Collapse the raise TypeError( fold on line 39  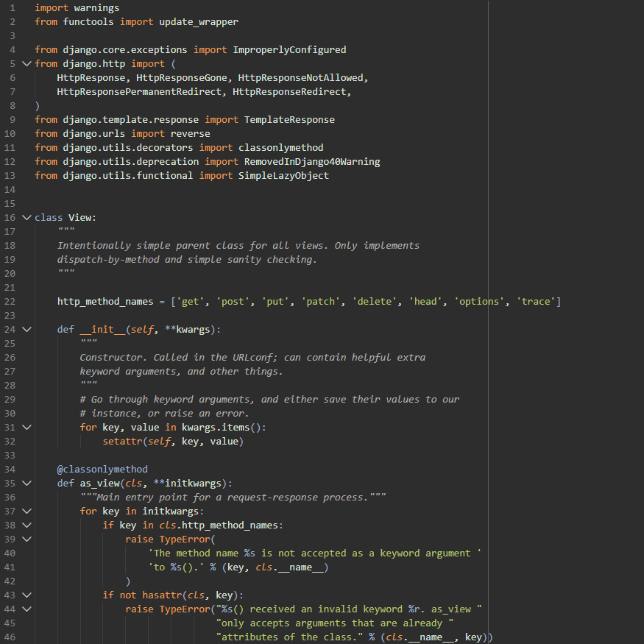26,539
